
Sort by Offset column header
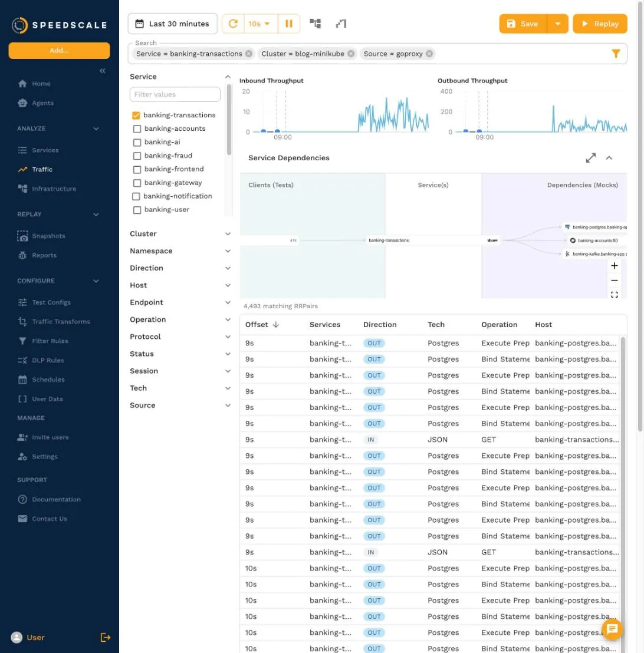tap(262, 324)
